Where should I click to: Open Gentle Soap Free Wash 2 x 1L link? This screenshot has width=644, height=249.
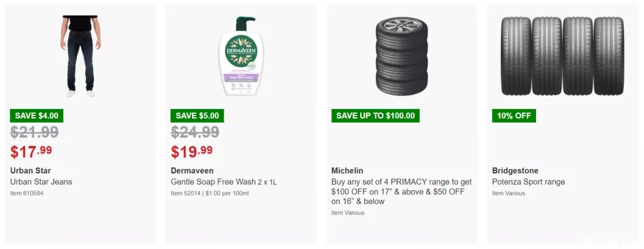coord(224,182)
